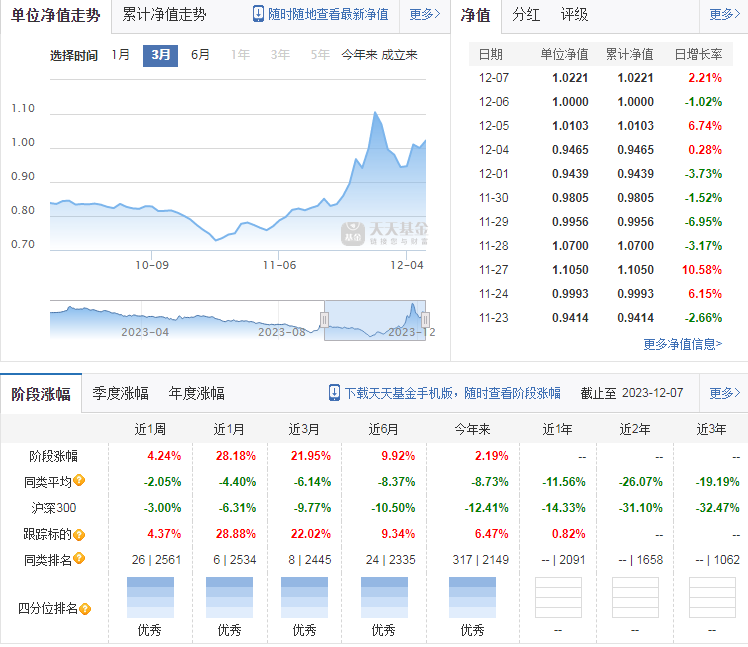The image size is (748, 647).
Task: Click the phone icon beside 随时随地查看最新净值
Action: [258, 14]
